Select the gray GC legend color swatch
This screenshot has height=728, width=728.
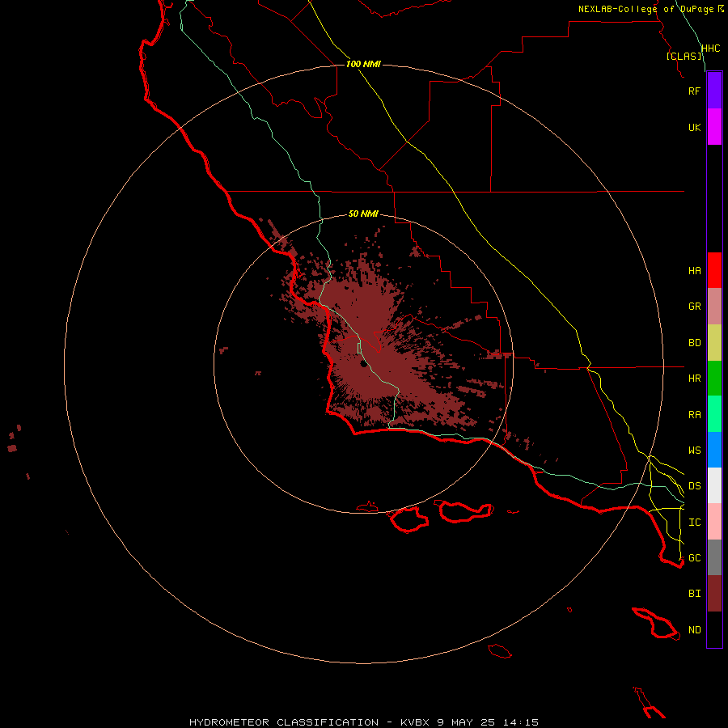pyautogui.click(x=714, y=557)
